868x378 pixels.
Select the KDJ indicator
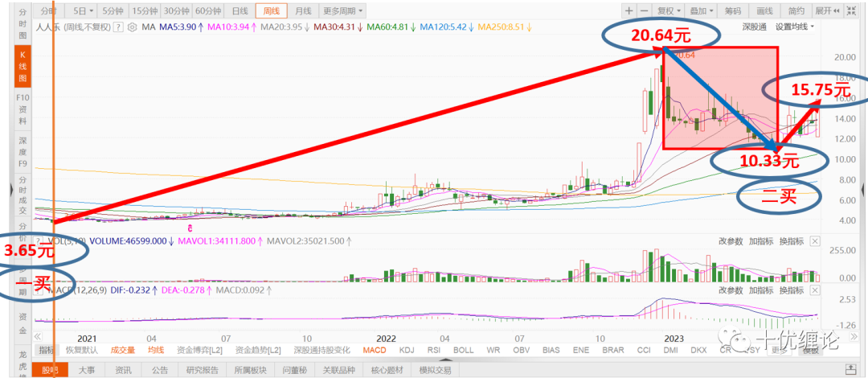coord(407,351)
